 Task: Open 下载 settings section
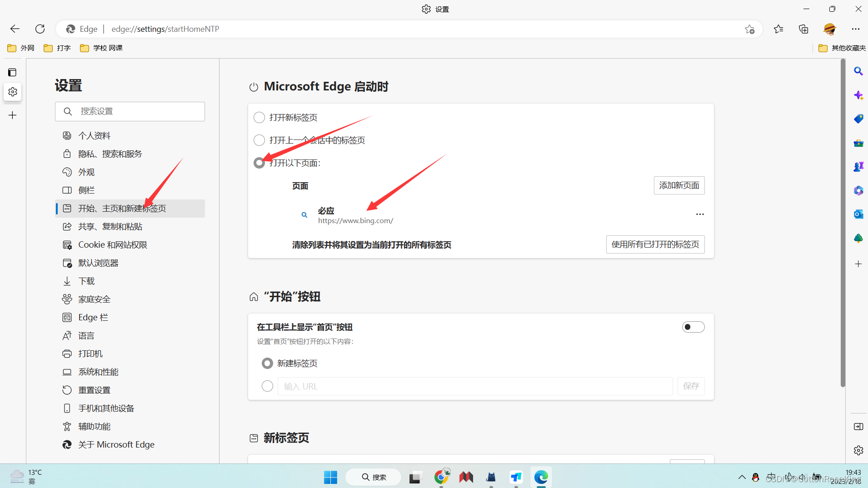[x=130, y=281]
